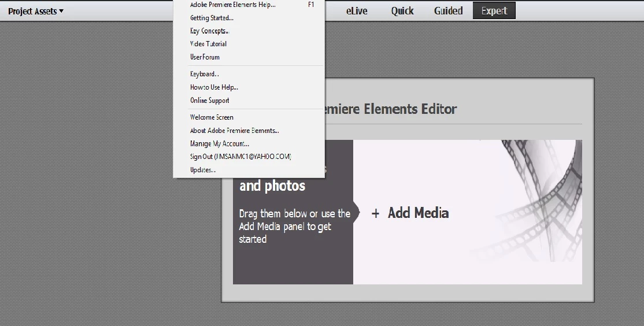Choose Getting Started from Help menu
Screen dimensions: 644x326
[x=249, y=18]
